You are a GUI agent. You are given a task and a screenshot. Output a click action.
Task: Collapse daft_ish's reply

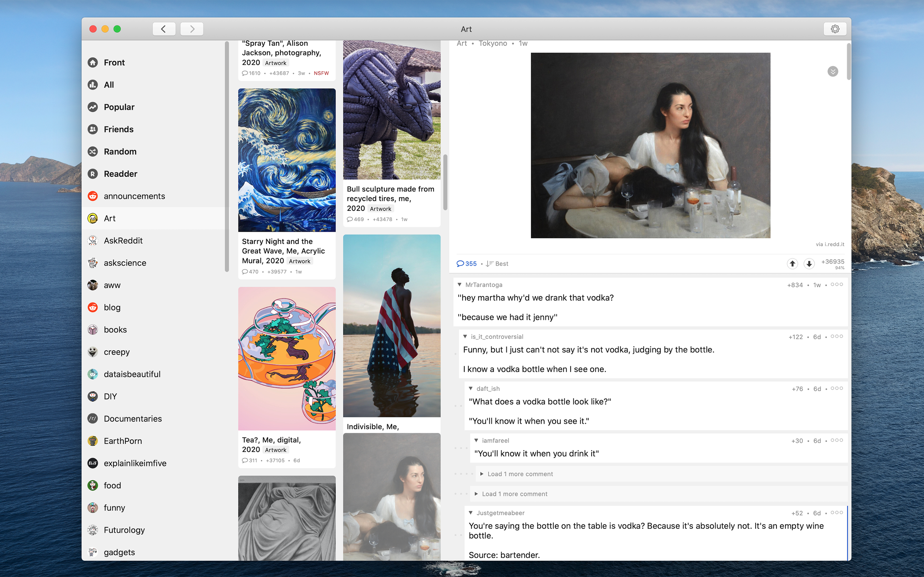(x=471, y=389)
